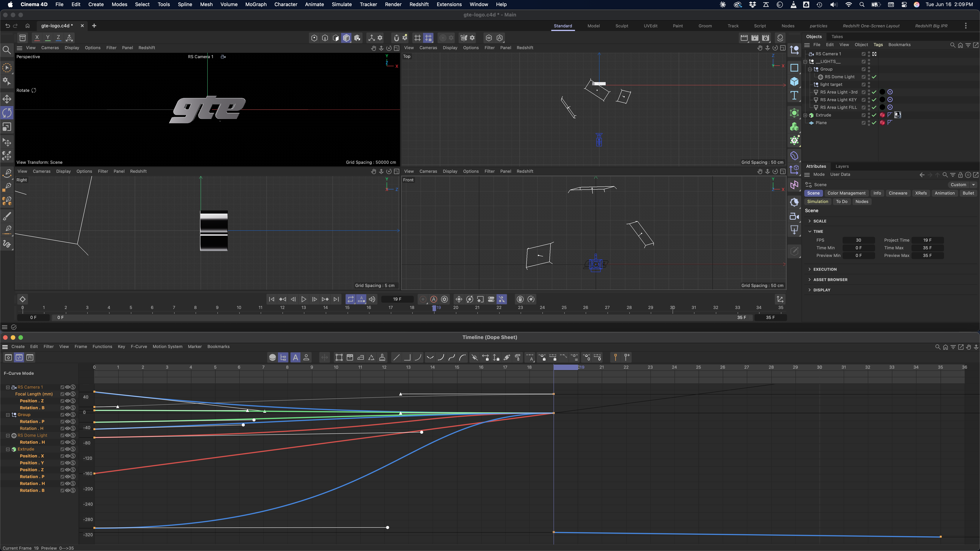
Task: Open the F-Curve menu in Timeline
Action: (x=139, y=346)
